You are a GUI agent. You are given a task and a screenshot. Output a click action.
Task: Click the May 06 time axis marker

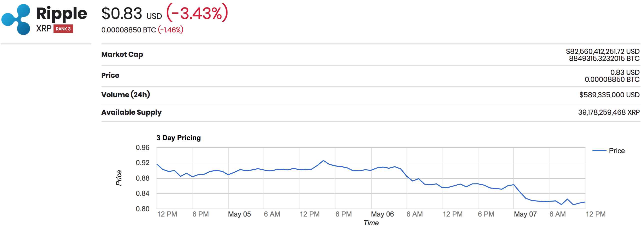click(x=382, y=214)
